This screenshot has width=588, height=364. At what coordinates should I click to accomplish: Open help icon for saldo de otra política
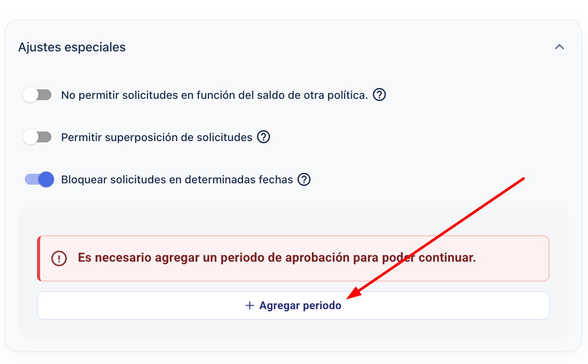pyautogui.click(x=380, y=94)
